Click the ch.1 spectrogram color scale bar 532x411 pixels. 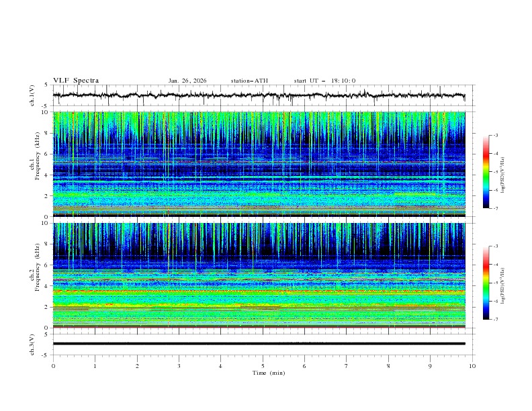pyautogui.click(x=486, y=172)
